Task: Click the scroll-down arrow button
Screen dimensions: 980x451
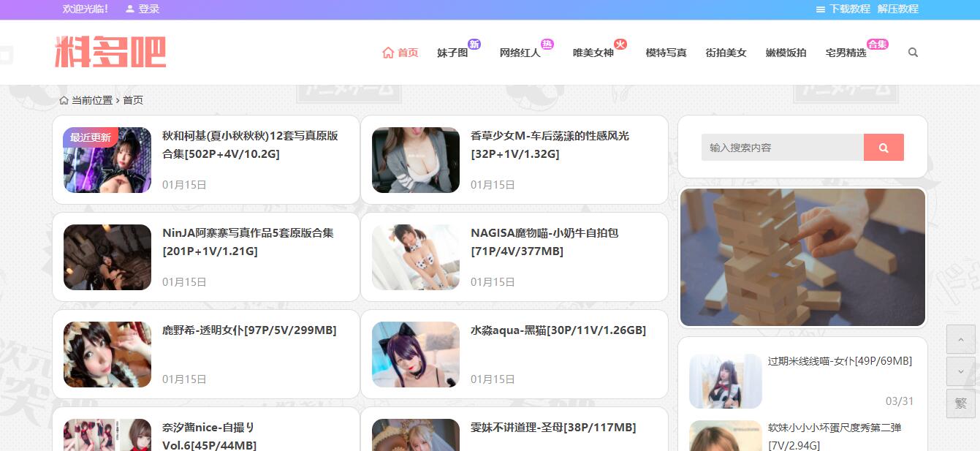Action: click(960, 371)
